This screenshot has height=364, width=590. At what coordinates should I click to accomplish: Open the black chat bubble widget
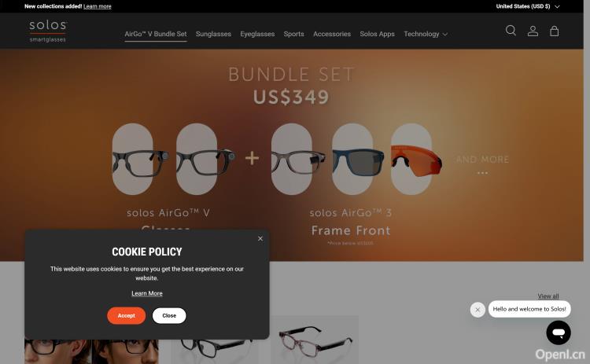point(559,333)
